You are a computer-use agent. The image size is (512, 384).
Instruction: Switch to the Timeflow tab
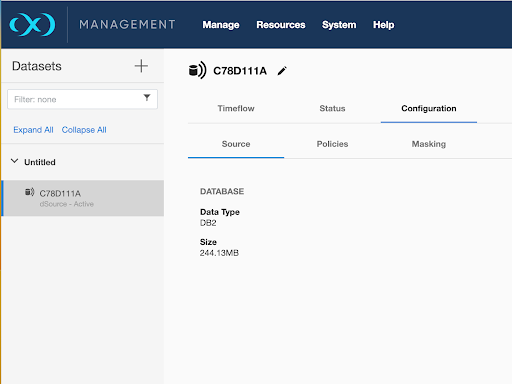236,108
